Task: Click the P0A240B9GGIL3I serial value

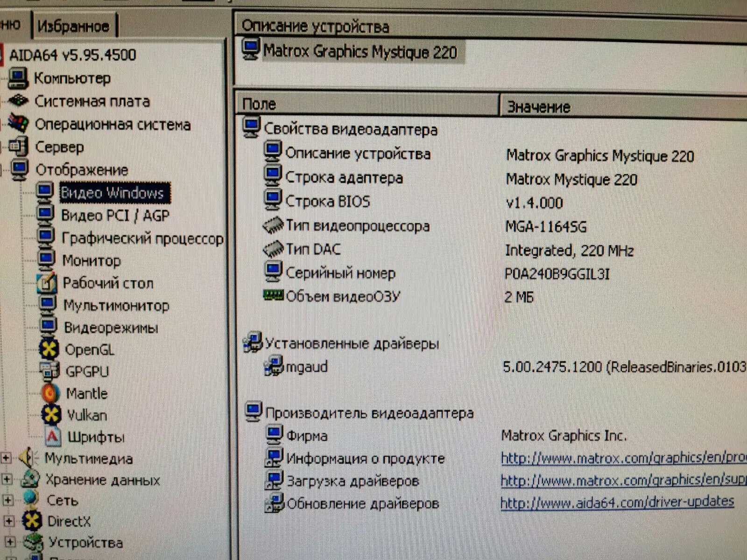Action: 557,274
